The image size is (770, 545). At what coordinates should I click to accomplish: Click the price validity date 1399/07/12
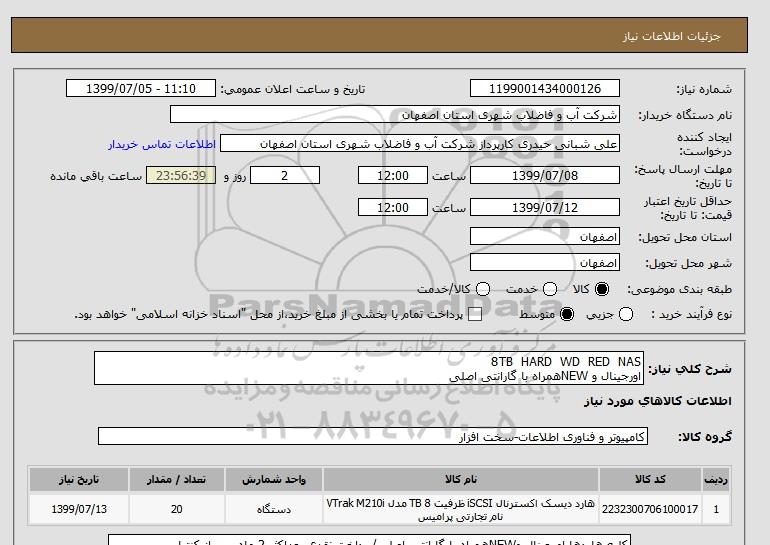click(545, 207)
